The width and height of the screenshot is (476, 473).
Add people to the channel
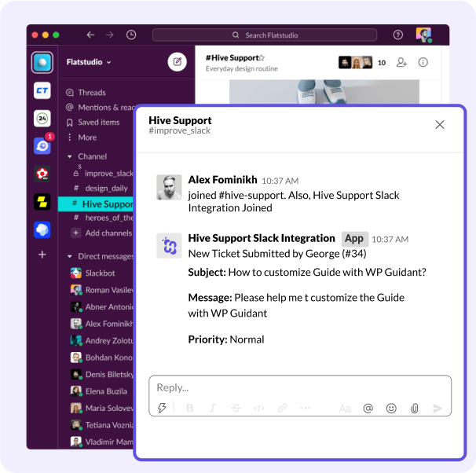(401, 63)
